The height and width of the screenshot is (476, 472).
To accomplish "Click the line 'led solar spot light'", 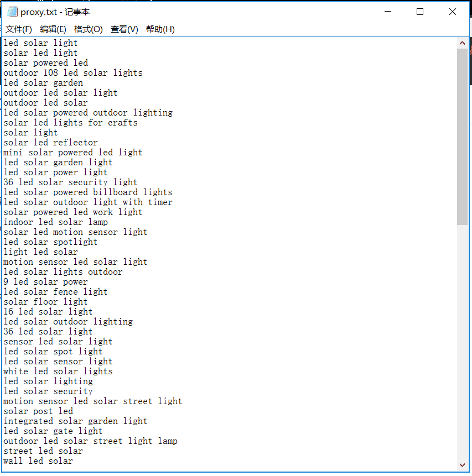I will [x=53, y=352].
